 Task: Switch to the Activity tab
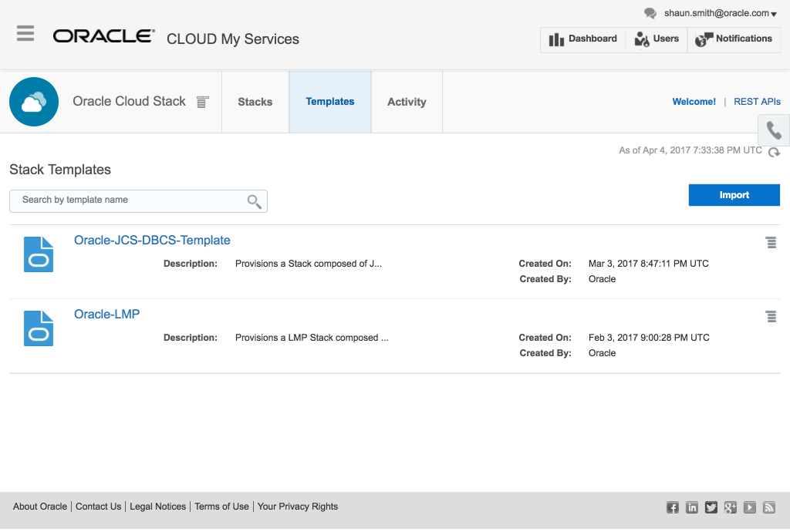407,102
